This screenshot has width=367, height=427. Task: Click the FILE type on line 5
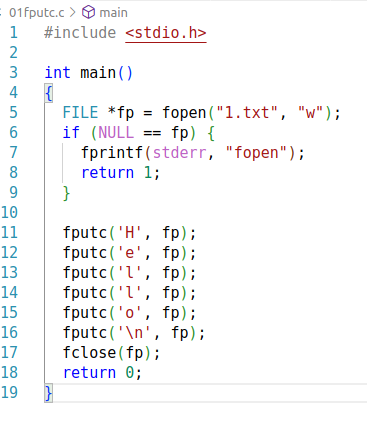point(80,113)
